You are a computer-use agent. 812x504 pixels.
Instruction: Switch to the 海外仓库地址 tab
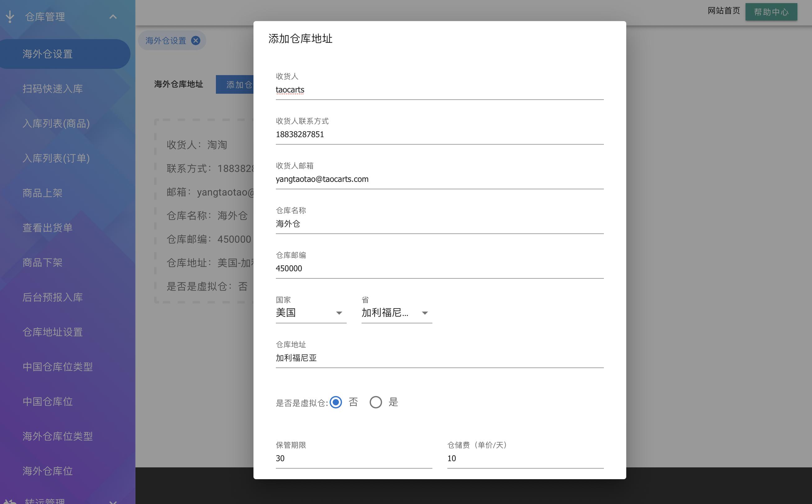(178, 84)
